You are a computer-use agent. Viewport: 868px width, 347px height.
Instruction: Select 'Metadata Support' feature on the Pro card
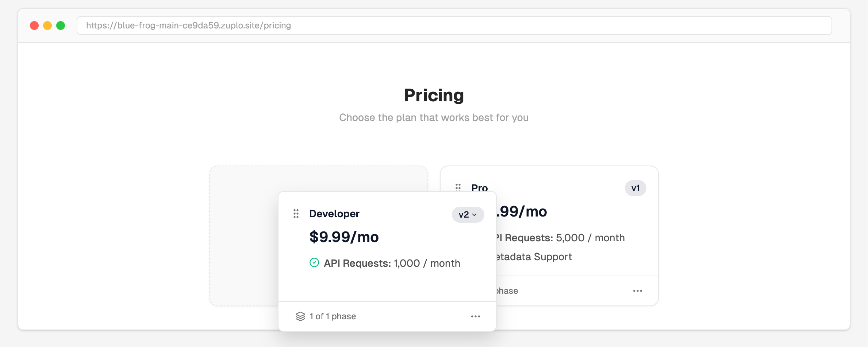(x=532, y=257)
